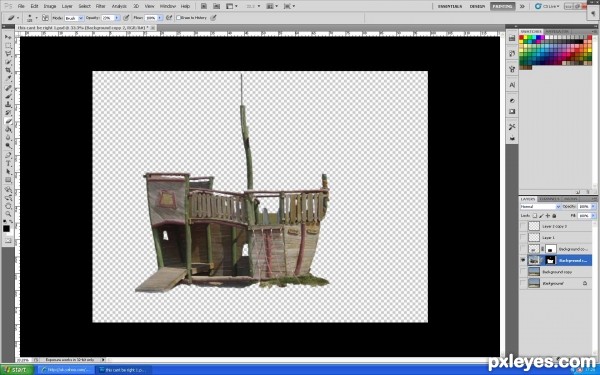Toggle lock all for the layer

(554, 216)
